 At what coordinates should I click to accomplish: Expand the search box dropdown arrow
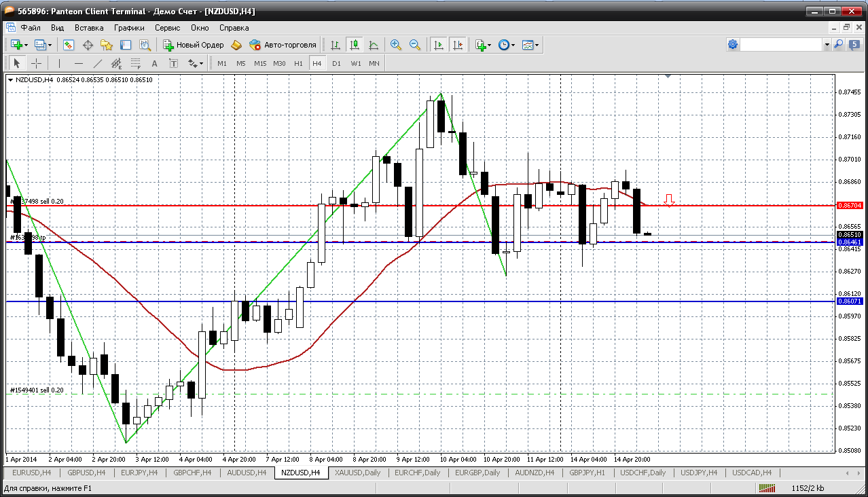(827, 45)
